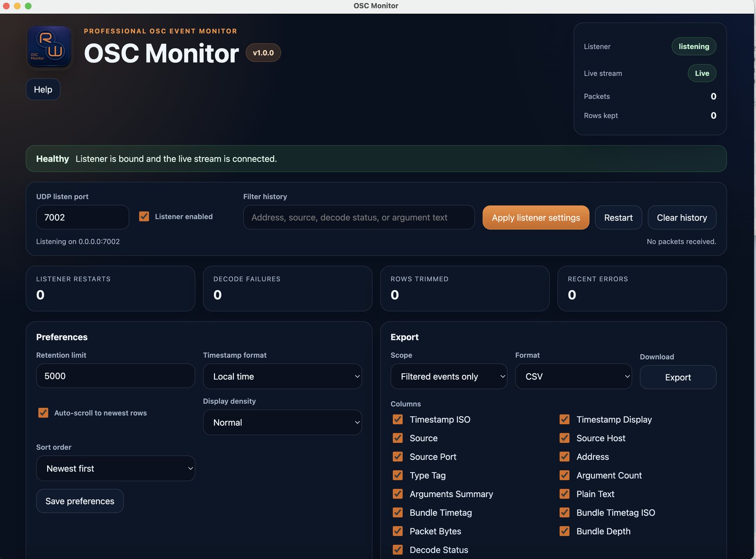This screenshot has width=756, height=559.
Task: Click the v1.0.0 version badge
Action: click(x=263, y=53)
